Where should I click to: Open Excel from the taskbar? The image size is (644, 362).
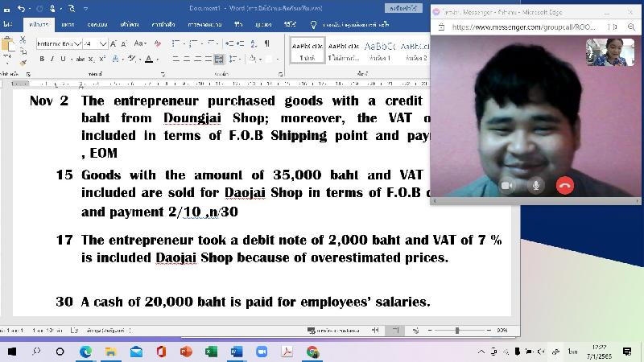click(x=211, y=352)
